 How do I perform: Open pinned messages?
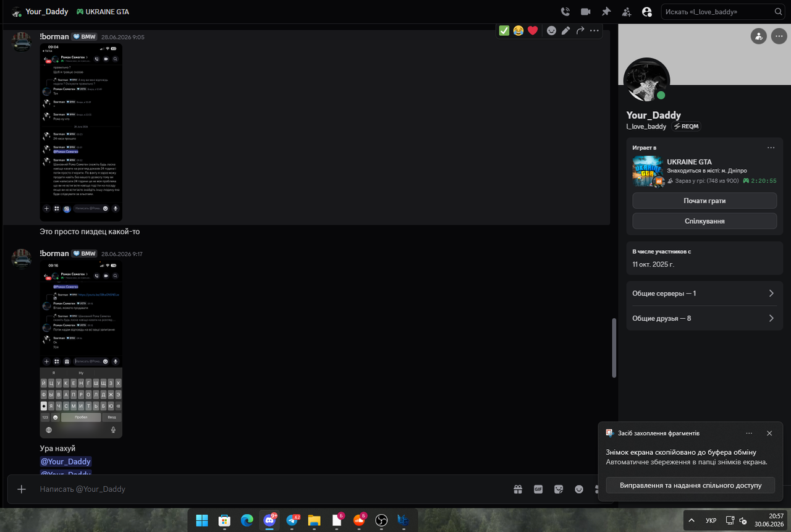pos(606,12)
